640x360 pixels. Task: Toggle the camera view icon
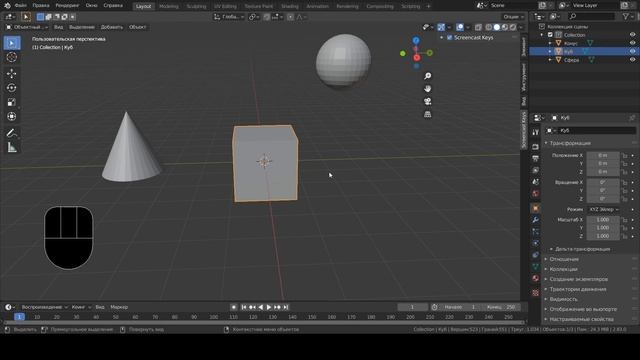(x=427, y=101)
